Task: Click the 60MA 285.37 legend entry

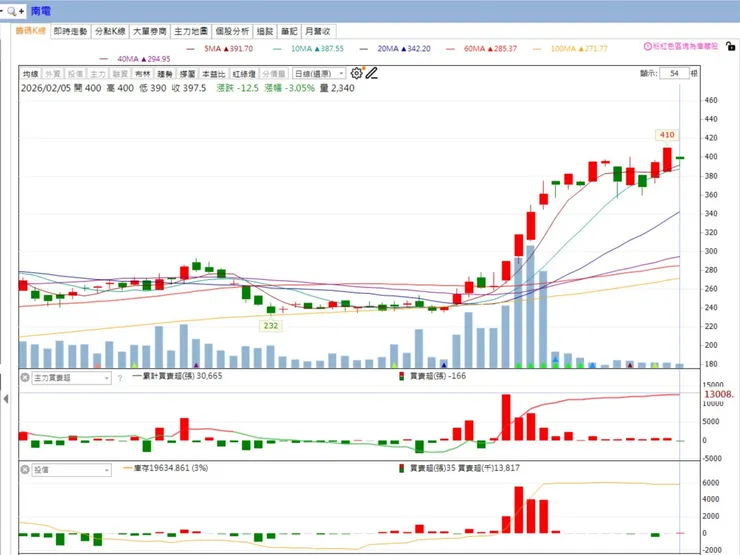Action: (x=482, y=49)
